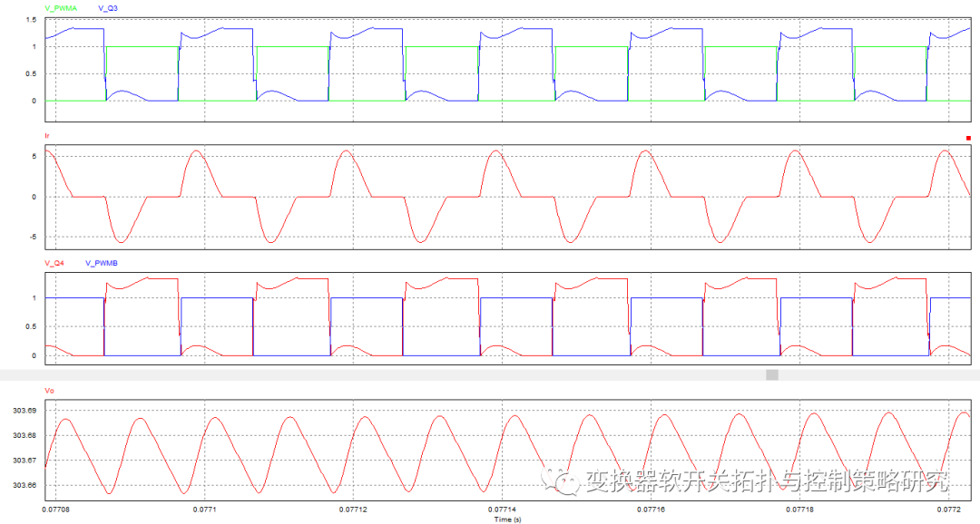This screenshot has width=980, height=524.
Task: Click the Time (s) axis title
Action: click(x=507, y=519)
